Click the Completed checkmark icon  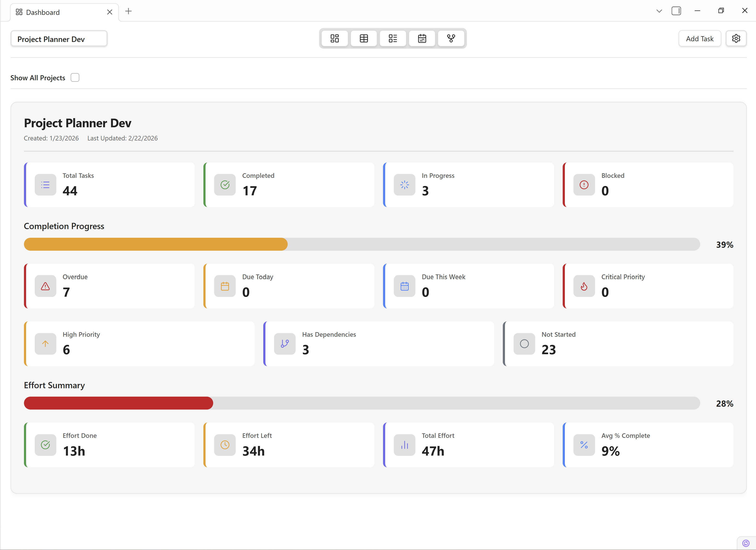(x=225, y=185)
